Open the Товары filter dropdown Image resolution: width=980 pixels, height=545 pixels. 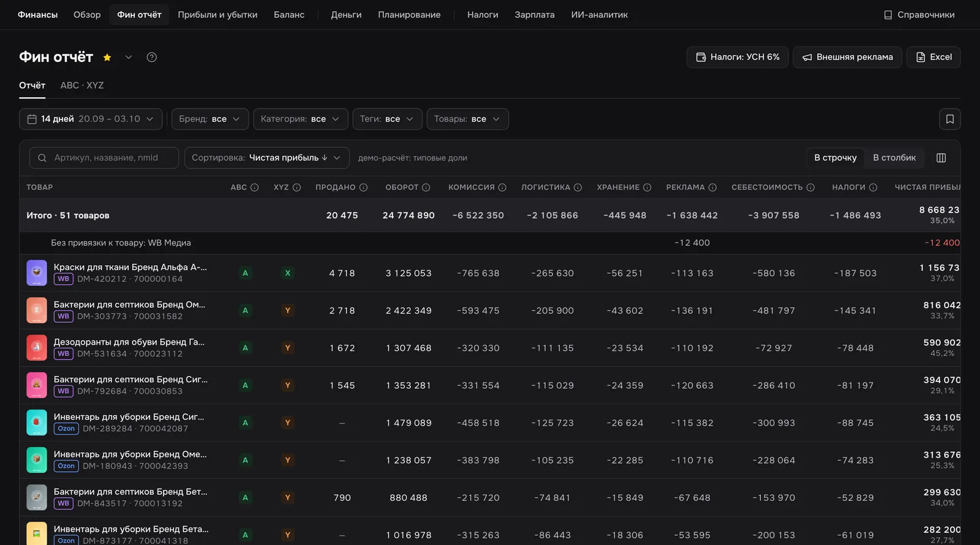[467, 119]
